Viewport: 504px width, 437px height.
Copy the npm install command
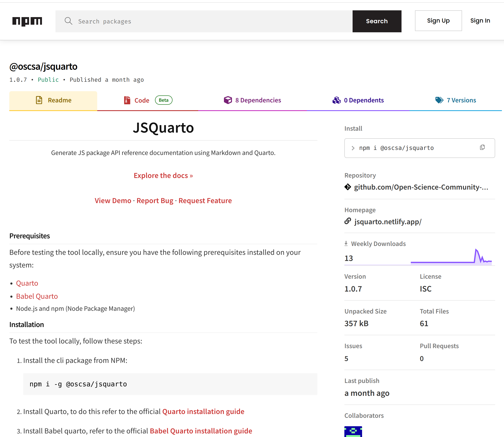(x=482, y=147)
